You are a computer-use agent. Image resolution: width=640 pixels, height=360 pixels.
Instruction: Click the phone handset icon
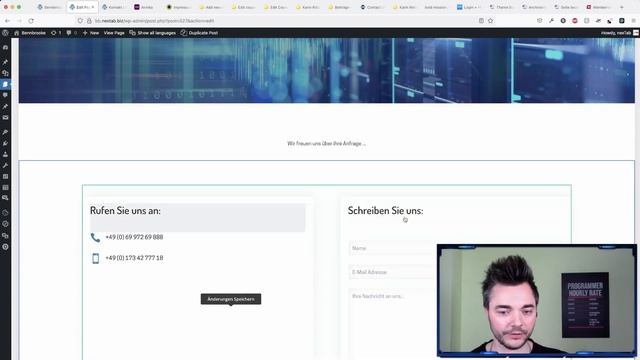coord(95,237)
